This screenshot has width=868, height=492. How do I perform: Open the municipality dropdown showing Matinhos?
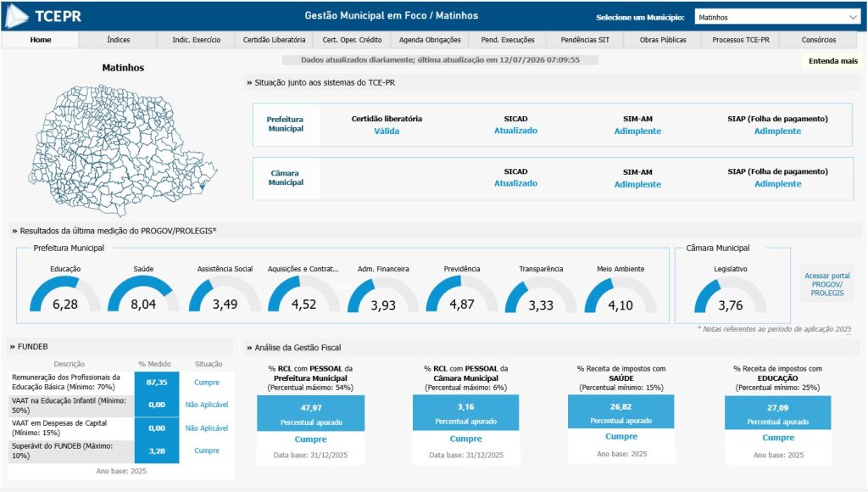tap(777, 17)
